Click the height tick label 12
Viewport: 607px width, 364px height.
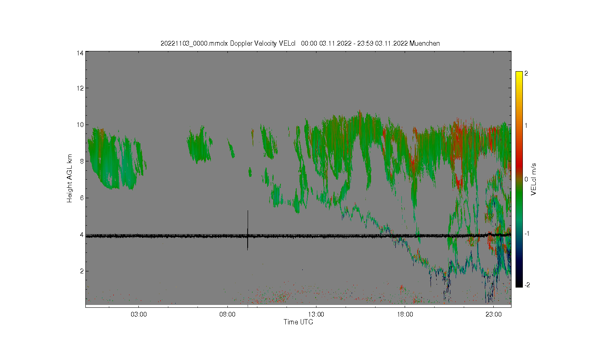pyautogui.click(x=81, y=88)
